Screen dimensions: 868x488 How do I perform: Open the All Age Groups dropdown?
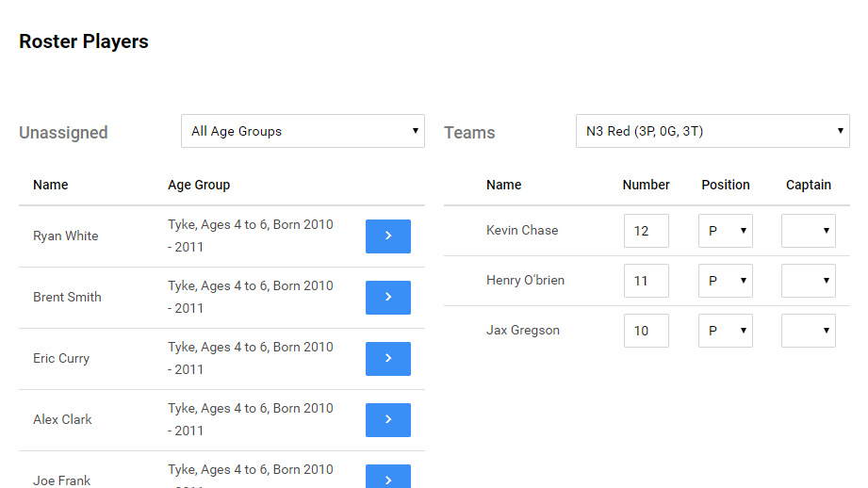coord(303,132)
